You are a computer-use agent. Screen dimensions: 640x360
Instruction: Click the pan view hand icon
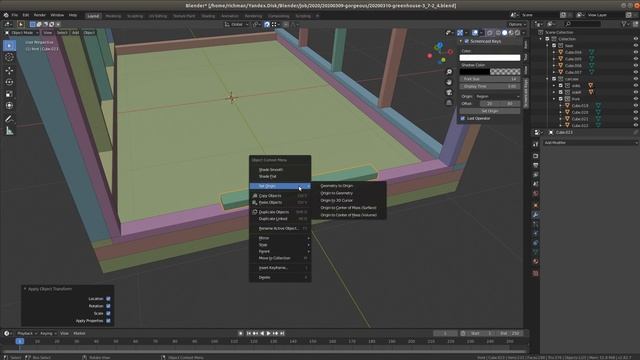point(449,82)
